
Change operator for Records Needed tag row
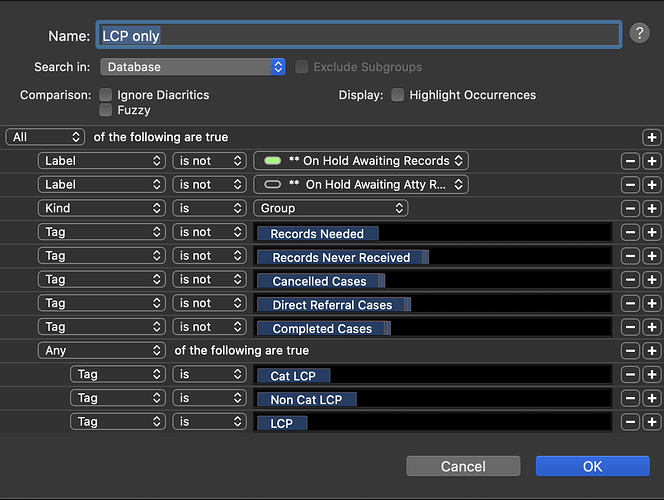(210, 232)
